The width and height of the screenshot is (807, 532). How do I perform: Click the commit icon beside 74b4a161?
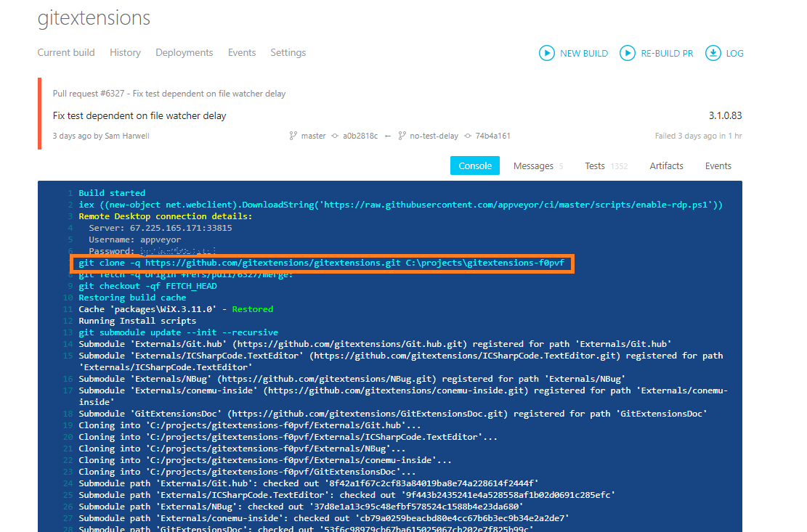(468, 136)
